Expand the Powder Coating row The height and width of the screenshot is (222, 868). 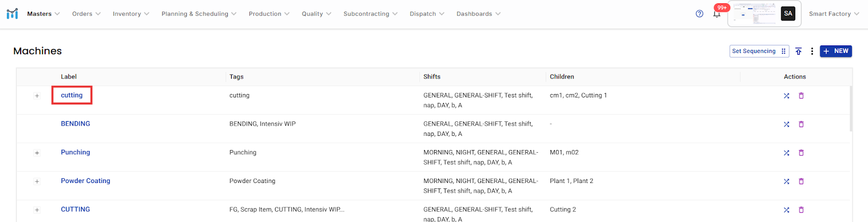pos(37,181)
